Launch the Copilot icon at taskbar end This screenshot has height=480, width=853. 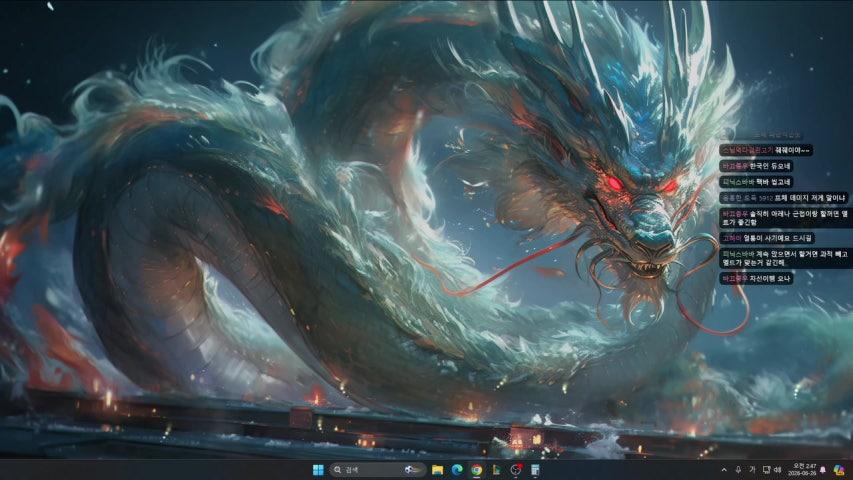(x=839, y=470)
